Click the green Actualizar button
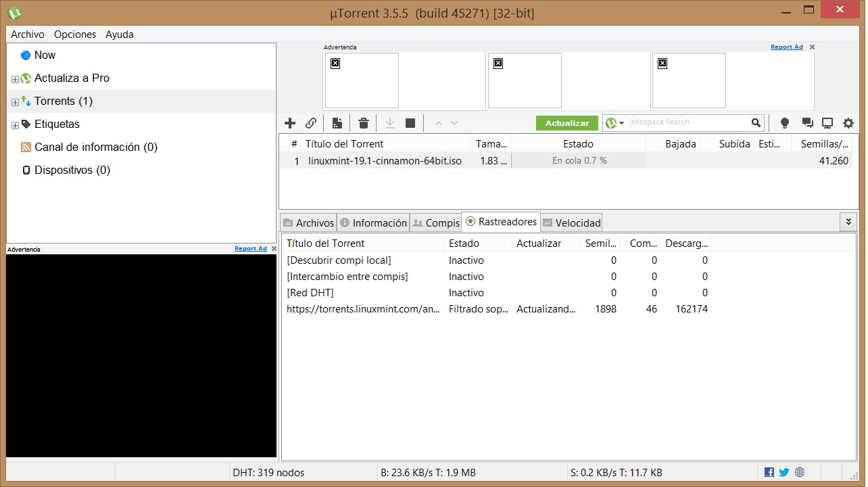The width and height of the screenshot is (868, 487). click(567, 123)
